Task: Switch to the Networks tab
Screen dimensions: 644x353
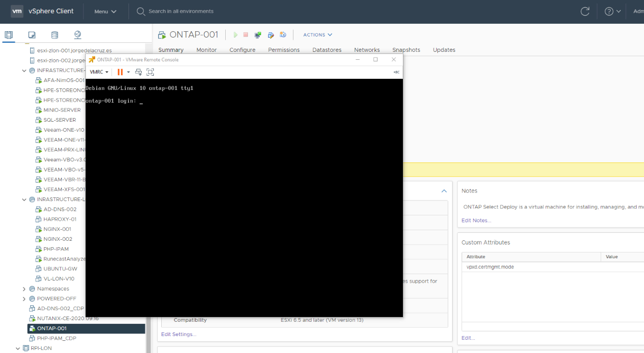Action: 367,50
